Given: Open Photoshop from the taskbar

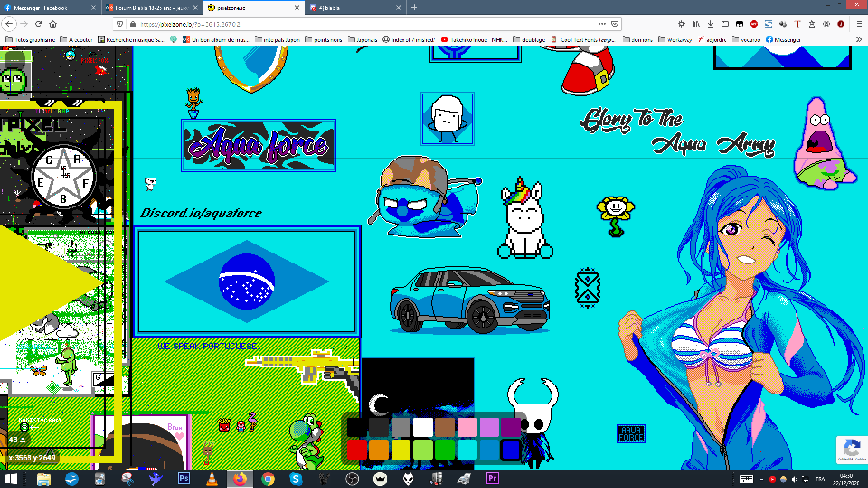Looking at the screenshot, I should click(184, 478).
